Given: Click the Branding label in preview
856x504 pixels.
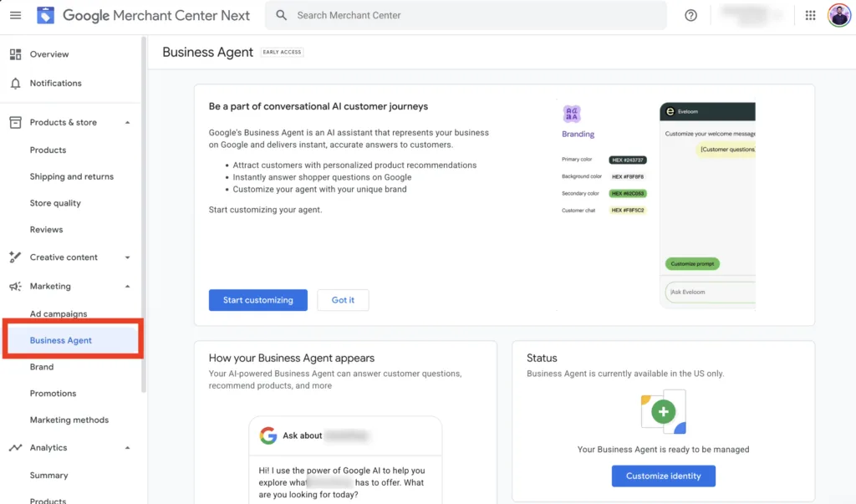Looking at the screenshot, I should (578, 134).
